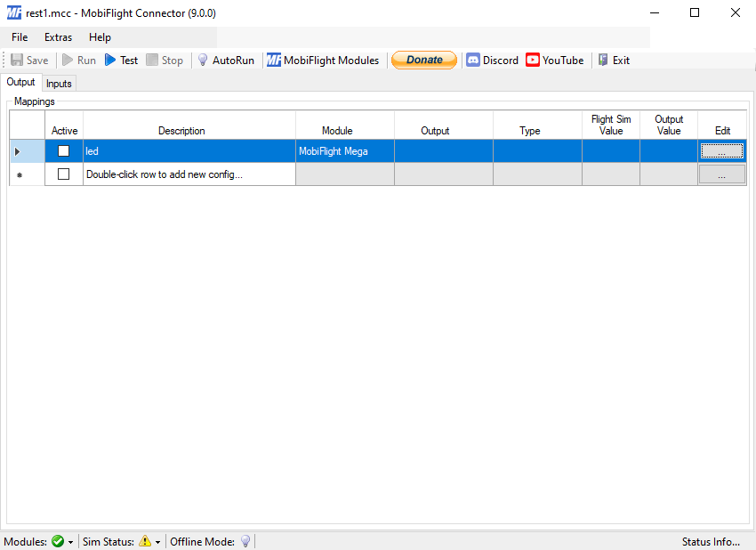Screen dimensions: 756x550
Task: Open MobiFlight Modules settings
Action: (323, 60)
